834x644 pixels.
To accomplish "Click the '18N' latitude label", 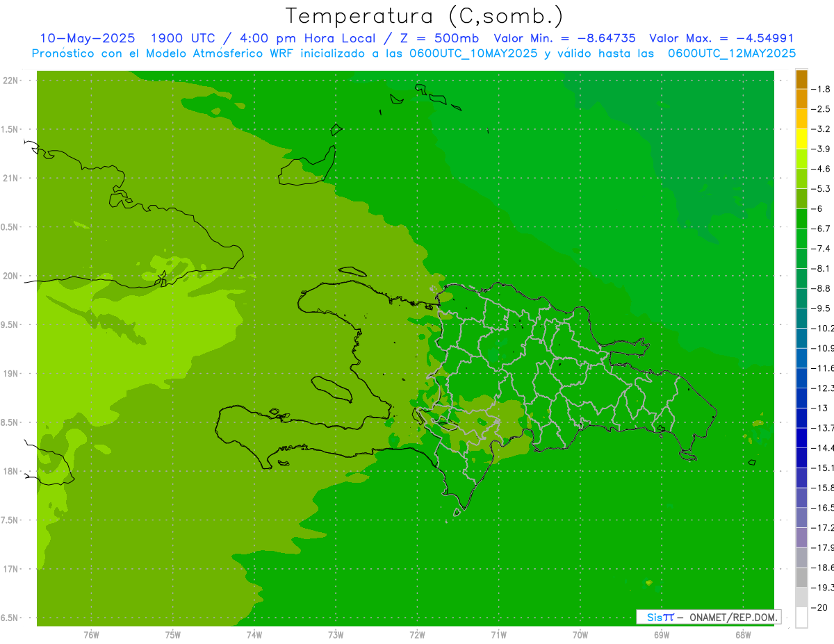I will 10,471.
